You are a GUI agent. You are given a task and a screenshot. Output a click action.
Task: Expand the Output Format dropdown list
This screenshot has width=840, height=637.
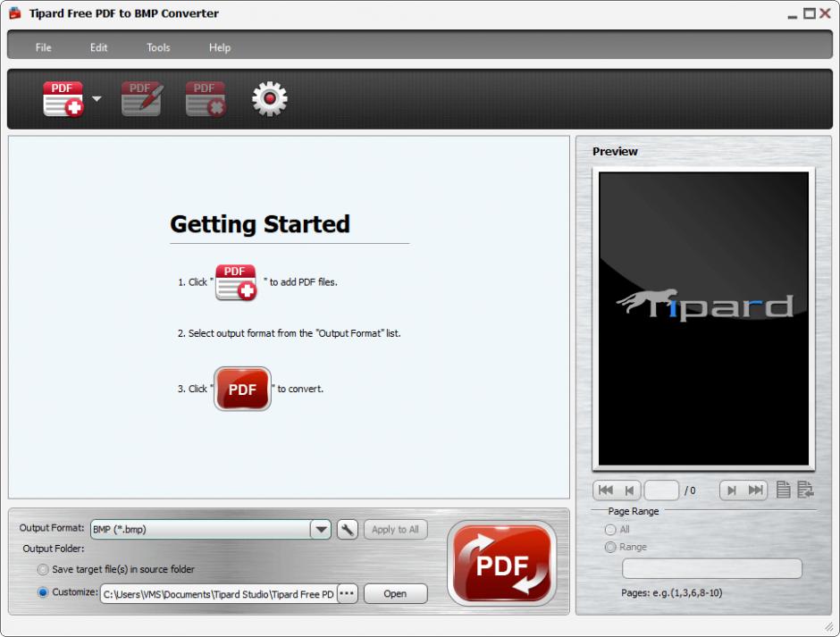pos(321,529)
